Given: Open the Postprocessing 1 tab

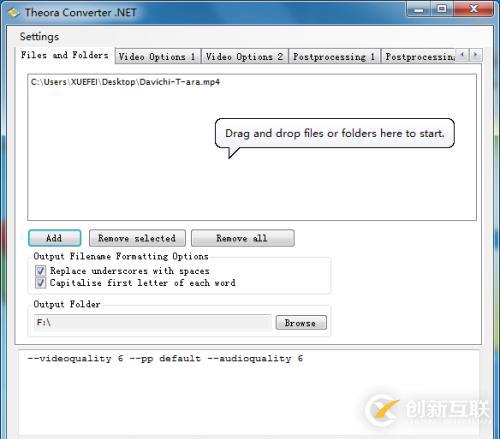Looking at the screenshot, I should coord(334,56).
